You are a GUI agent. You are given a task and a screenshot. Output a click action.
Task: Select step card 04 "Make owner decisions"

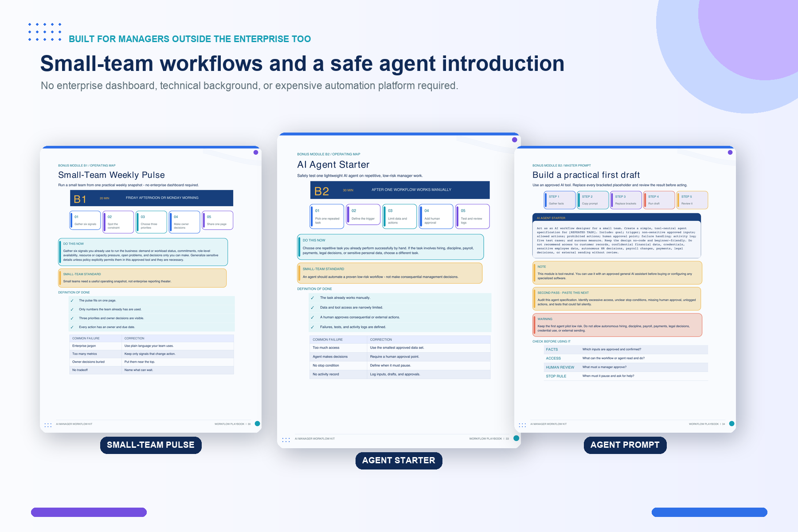pyautogui.click(x=184, y=222)
